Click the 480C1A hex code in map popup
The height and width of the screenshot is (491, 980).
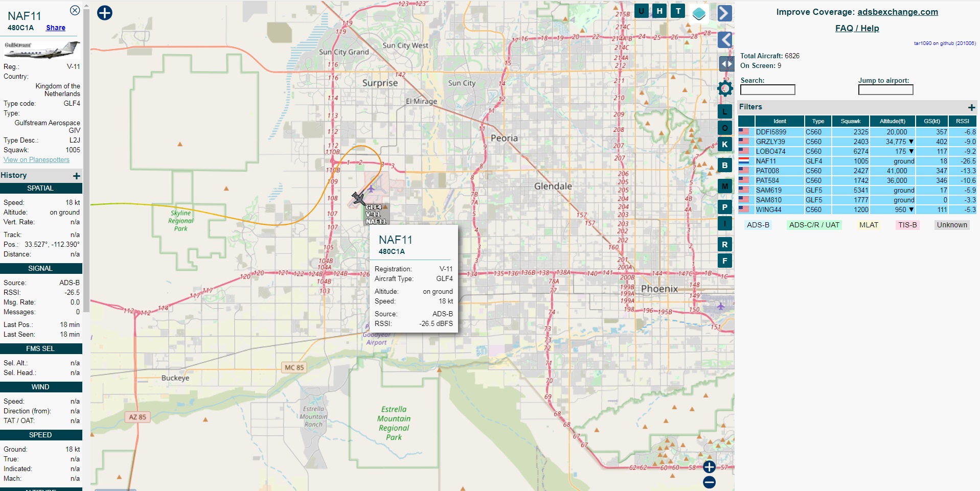tap(392, 251)
